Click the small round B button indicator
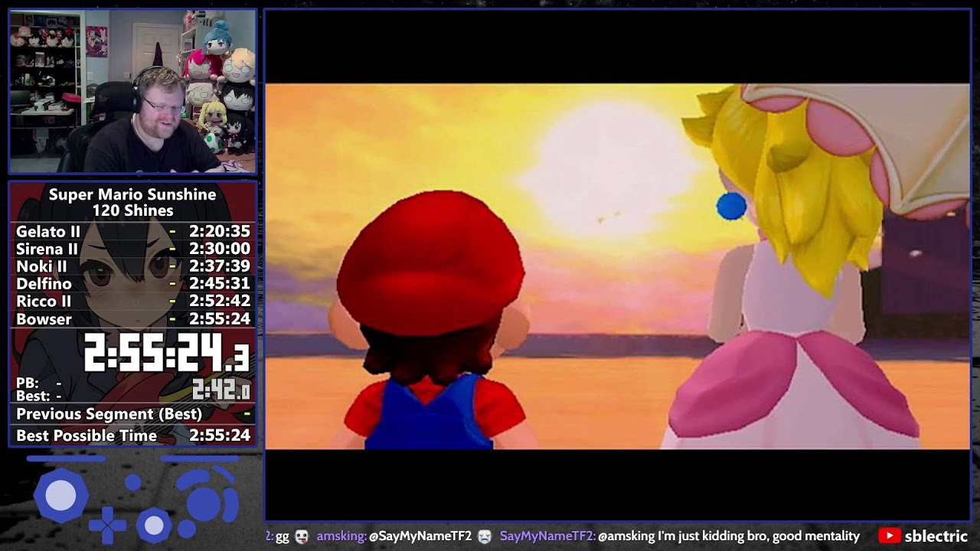 coord(186,529)
